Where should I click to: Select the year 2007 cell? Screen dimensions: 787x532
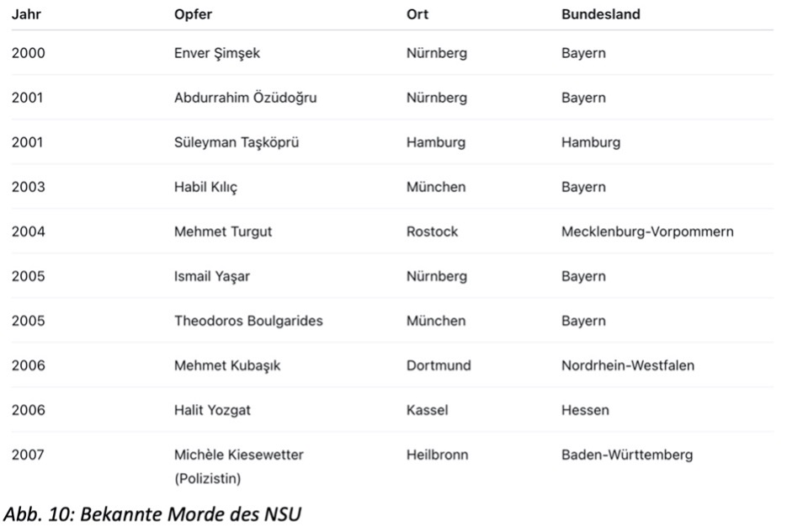click(28, 455)
